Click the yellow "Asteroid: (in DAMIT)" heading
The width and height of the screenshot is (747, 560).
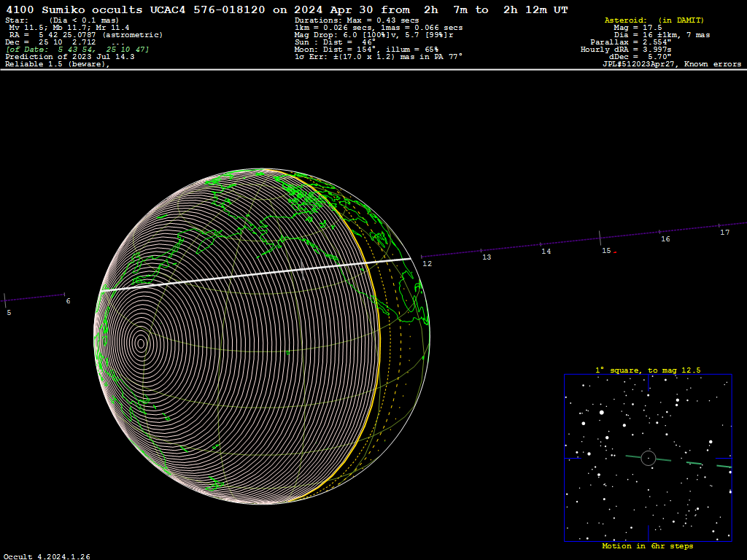point(654,20)
